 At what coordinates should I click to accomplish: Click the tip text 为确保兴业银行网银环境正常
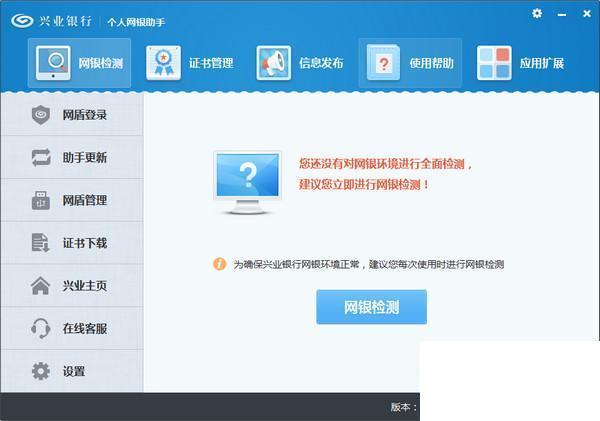297,264
